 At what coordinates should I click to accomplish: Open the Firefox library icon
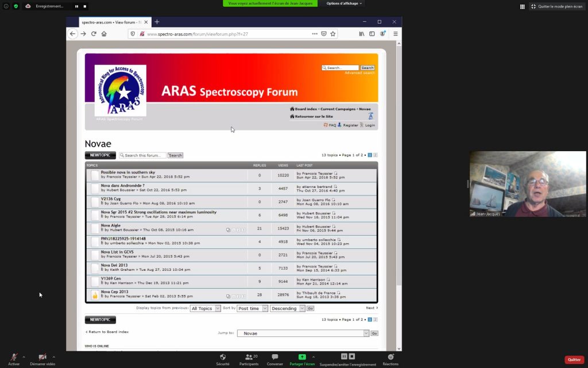[362, 34]
